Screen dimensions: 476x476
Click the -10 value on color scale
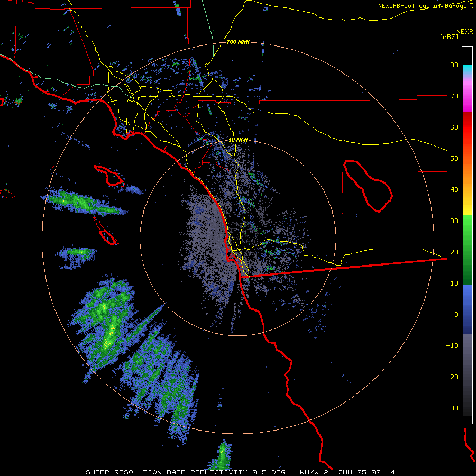[452, 346]
